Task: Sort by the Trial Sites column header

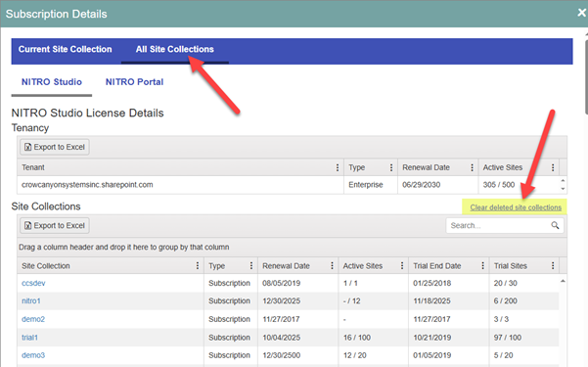Action: point(511,265)
